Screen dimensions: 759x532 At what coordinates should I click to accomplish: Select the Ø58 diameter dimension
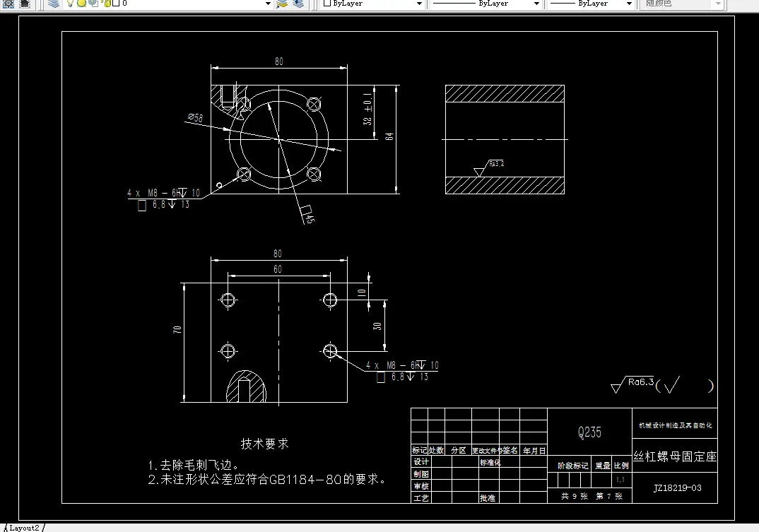pyautogui.click(x=196, y=117)
